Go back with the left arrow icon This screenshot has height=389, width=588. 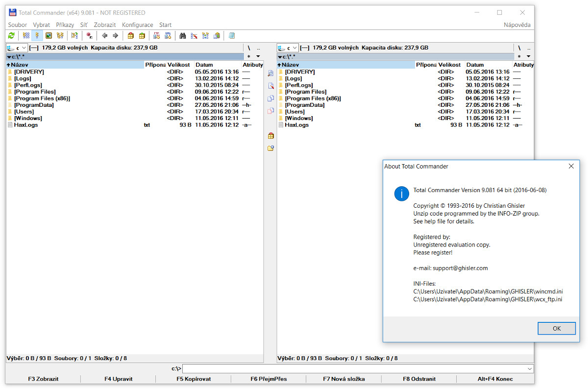pos(104,35)
